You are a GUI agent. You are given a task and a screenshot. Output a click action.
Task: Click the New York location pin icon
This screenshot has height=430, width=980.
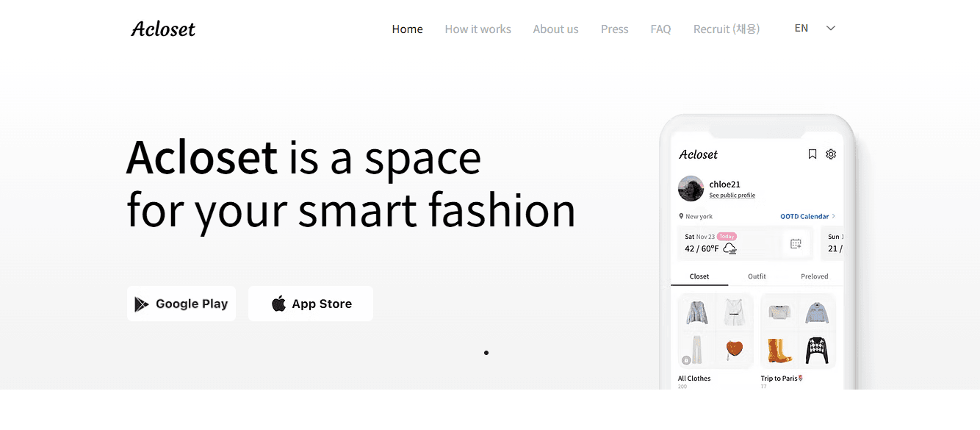(x=682, y=217)
